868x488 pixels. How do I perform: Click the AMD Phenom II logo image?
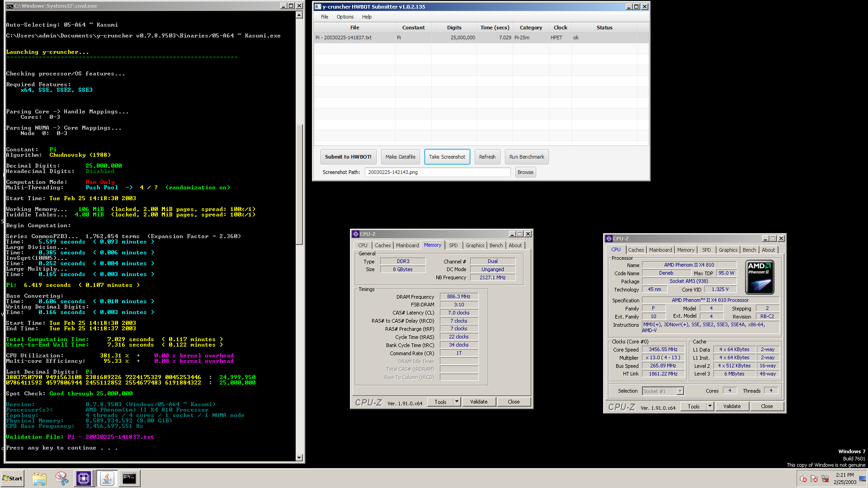pyautogui.click(x=759, y=277)
